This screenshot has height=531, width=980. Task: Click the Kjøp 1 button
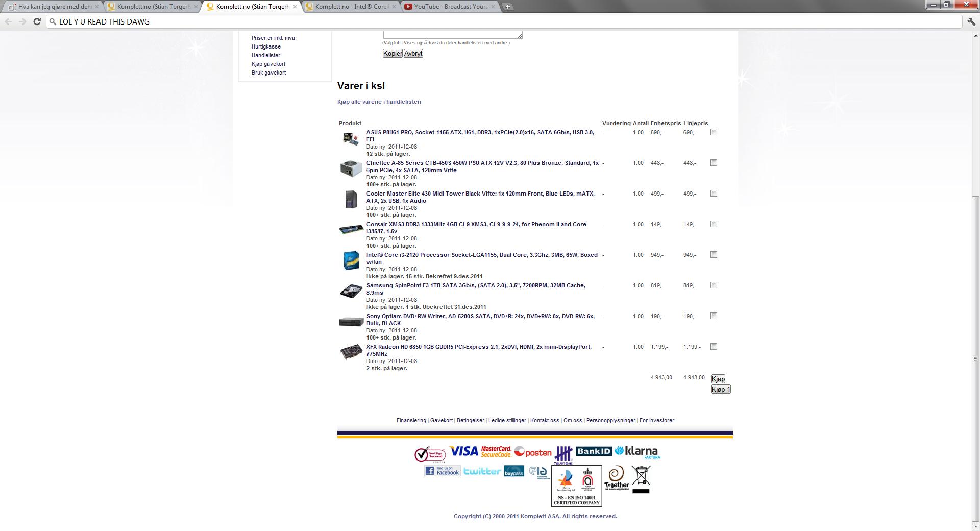[721, 389]
